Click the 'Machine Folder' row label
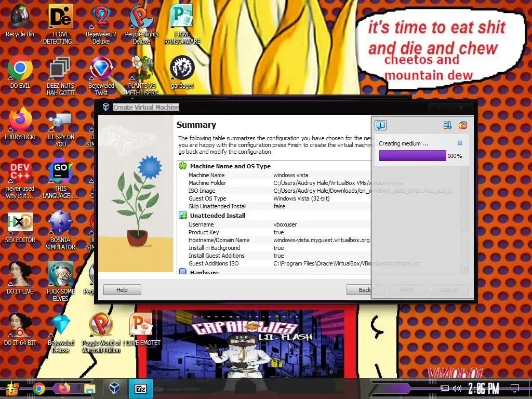This screenshot has width=532, height=399. click(207, 183)
